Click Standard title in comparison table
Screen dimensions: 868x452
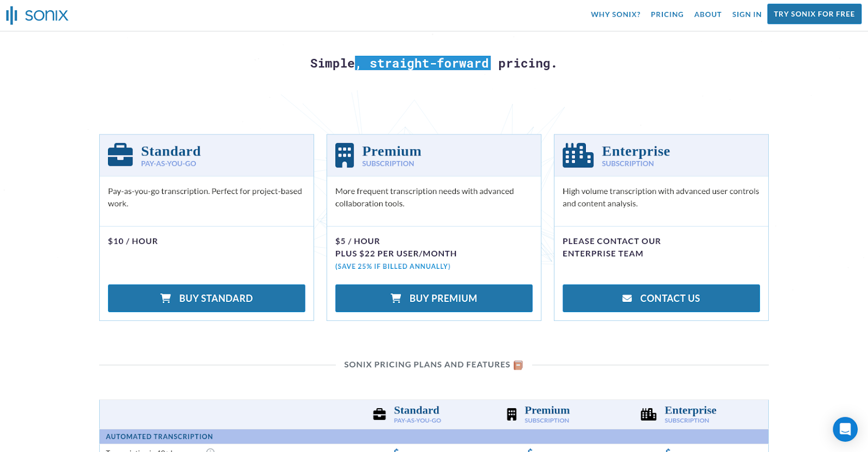tap(417, 410)
